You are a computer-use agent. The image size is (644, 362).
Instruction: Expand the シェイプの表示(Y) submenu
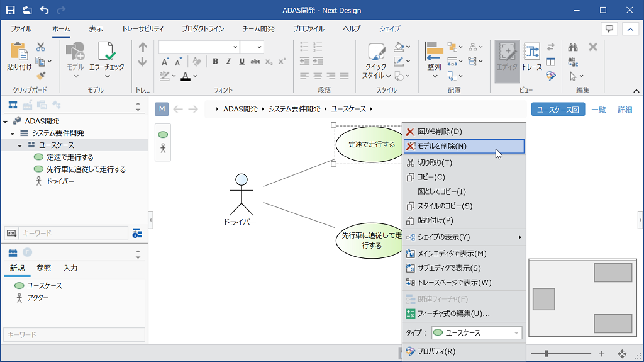(464, 237)
